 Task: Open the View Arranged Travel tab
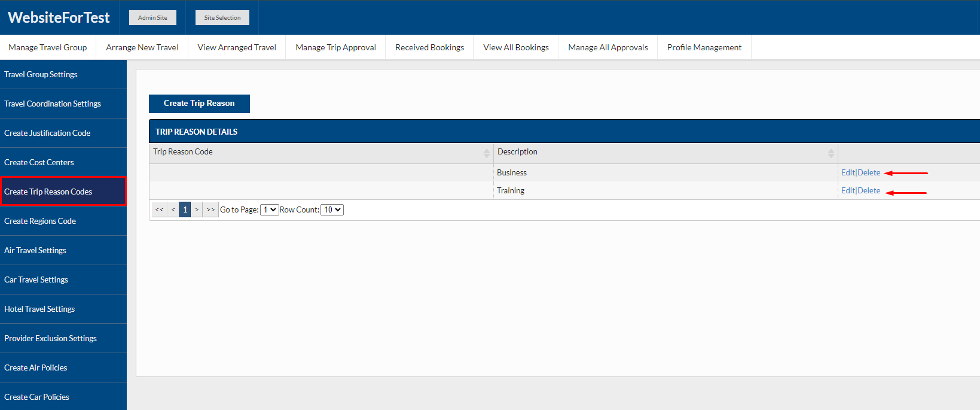click(x=237, y=47)
